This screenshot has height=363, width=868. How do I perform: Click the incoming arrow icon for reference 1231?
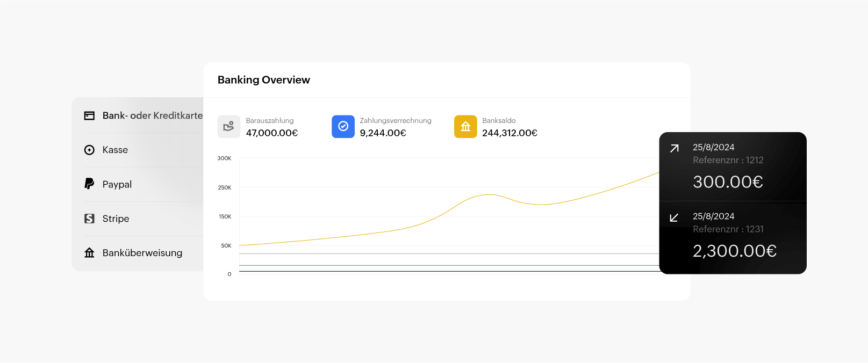pos(674,217)
